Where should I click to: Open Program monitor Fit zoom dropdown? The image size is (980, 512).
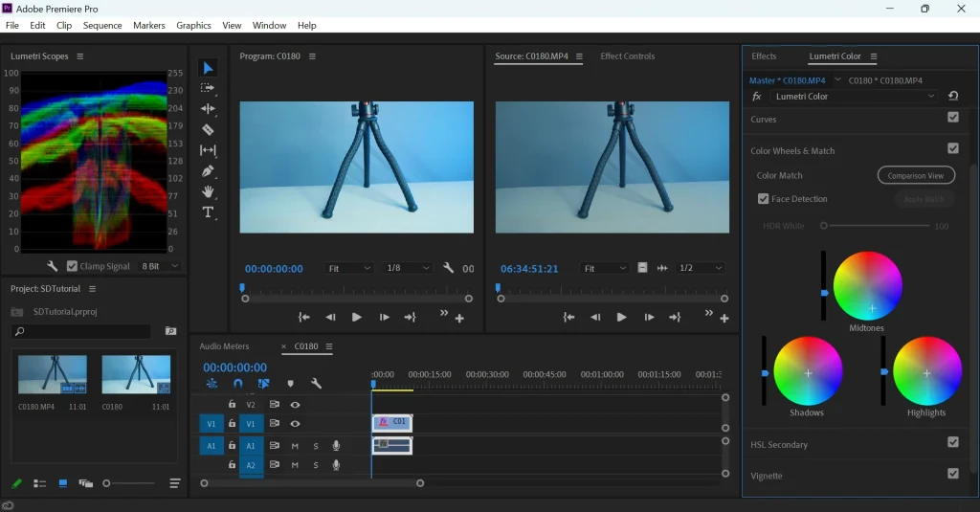click(348, 268)
